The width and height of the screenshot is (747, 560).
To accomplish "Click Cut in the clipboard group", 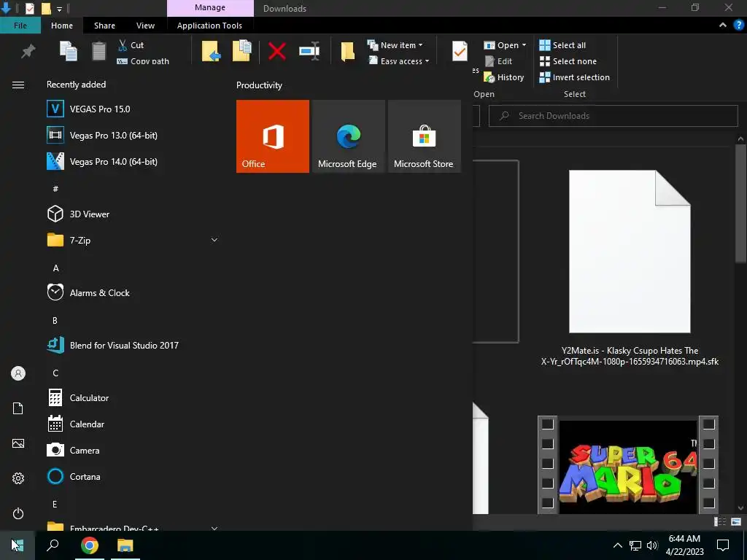I will click(x=131, y=45).
